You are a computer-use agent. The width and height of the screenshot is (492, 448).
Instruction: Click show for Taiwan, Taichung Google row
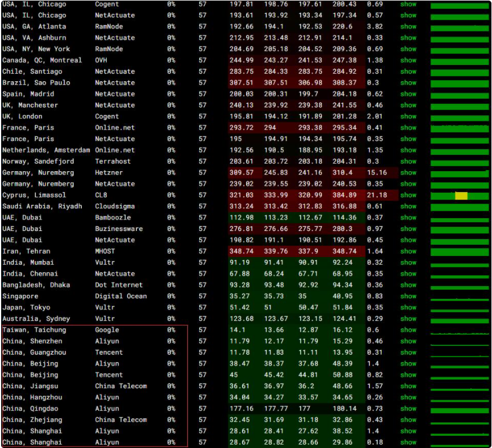pyautogui.click(x=408, y=330)
